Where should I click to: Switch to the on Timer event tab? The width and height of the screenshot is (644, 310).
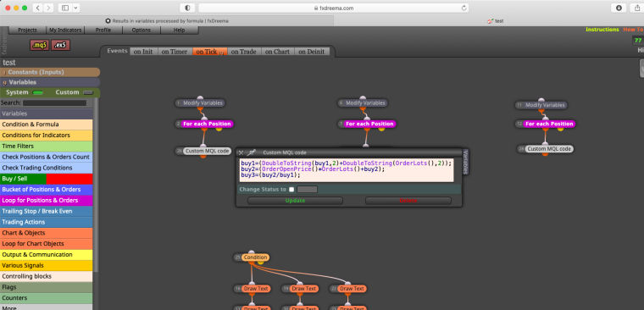[x=175, y=52]
